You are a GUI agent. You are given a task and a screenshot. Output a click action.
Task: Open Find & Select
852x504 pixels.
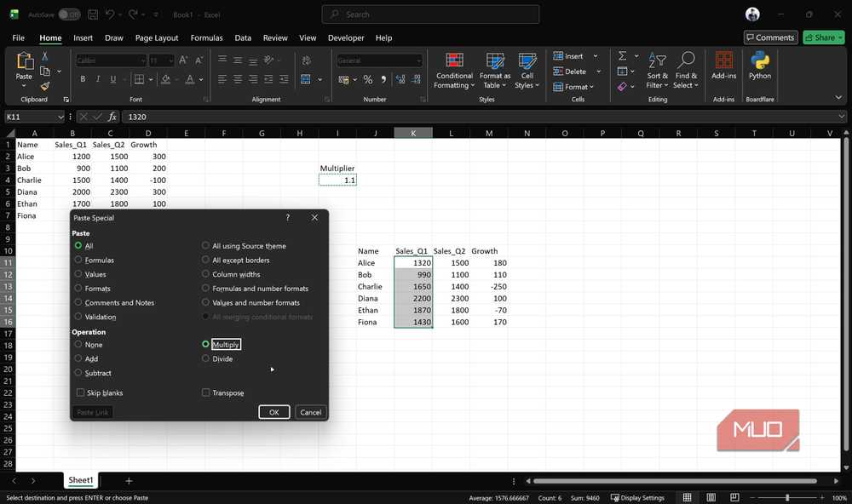[x=685, y=71]
